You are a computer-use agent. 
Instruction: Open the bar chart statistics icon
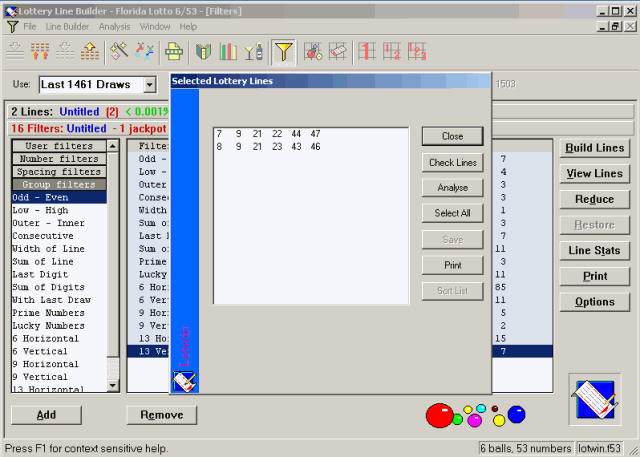[x=228, y=52]
